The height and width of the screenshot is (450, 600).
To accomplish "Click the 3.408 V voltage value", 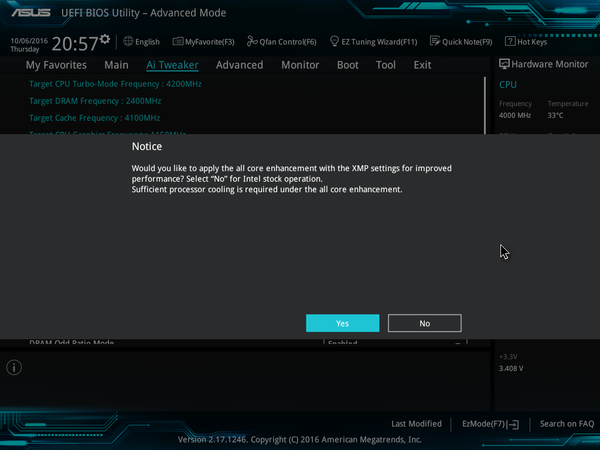I will coord(511,368).
